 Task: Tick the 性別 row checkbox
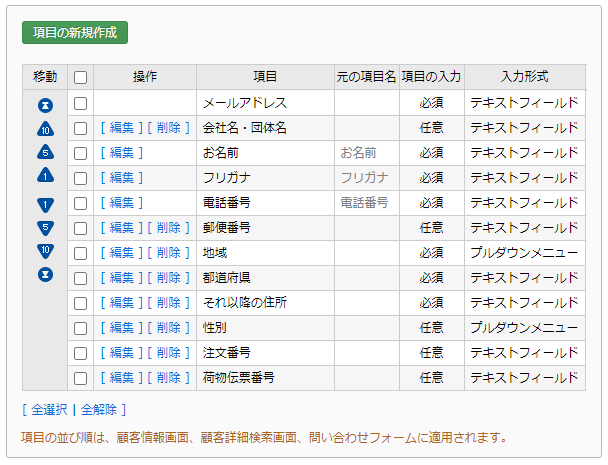click(x=80, y=328)
